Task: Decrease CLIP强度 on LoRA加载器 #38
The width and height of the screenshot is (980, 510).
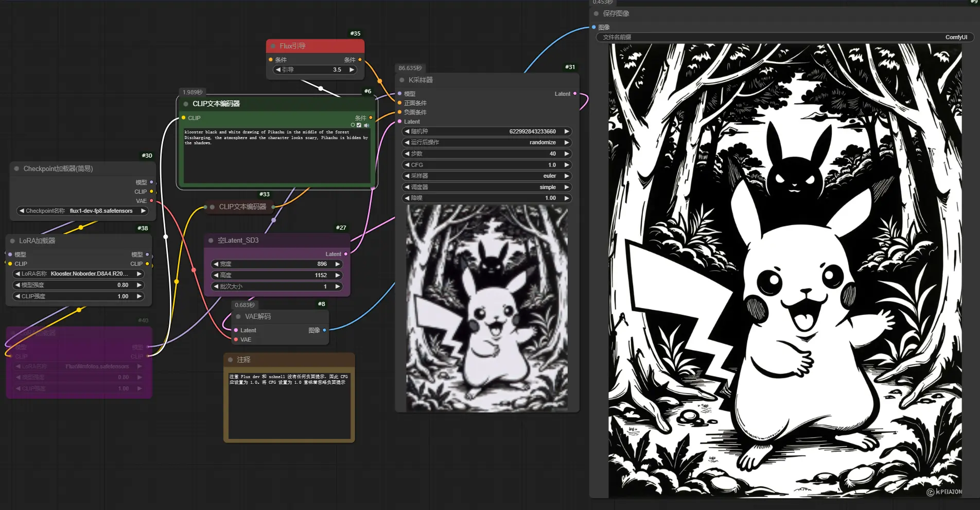Action: point(18,296)
